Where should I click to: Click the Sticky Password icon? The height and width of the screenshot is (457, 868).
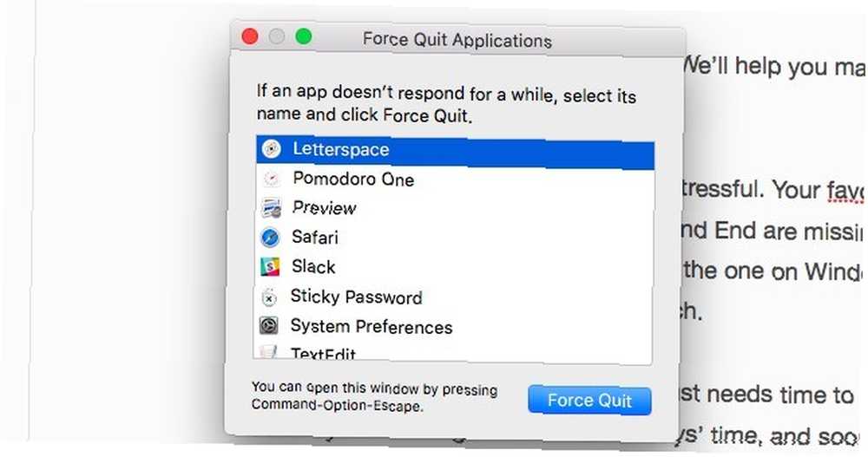pyautogui.click(x=269, y=297)
